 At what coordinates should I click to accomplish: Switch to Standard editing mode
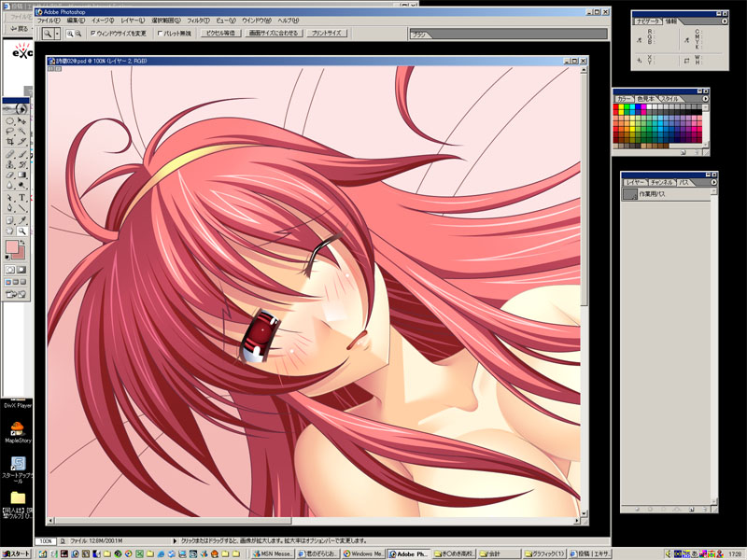tap(10, 270)
